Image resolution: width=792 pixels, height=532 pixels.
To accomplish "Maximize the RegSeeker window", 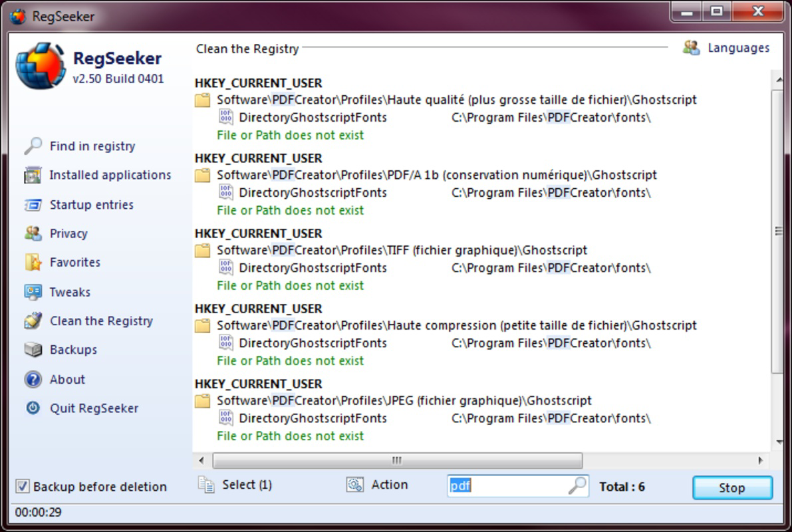I will pos(716,11).
